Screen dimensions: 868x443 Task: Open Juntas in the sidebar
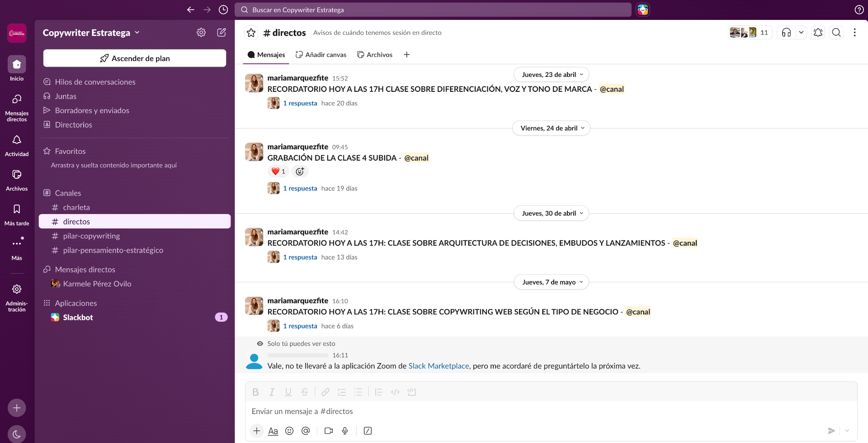pyautogui.click(x=135, y=96)
